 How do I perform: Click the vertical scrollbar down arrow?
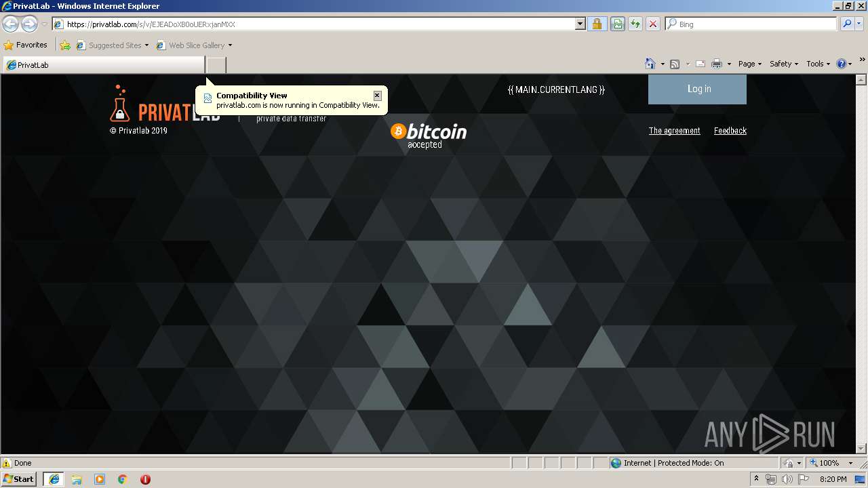pos(862,448)
